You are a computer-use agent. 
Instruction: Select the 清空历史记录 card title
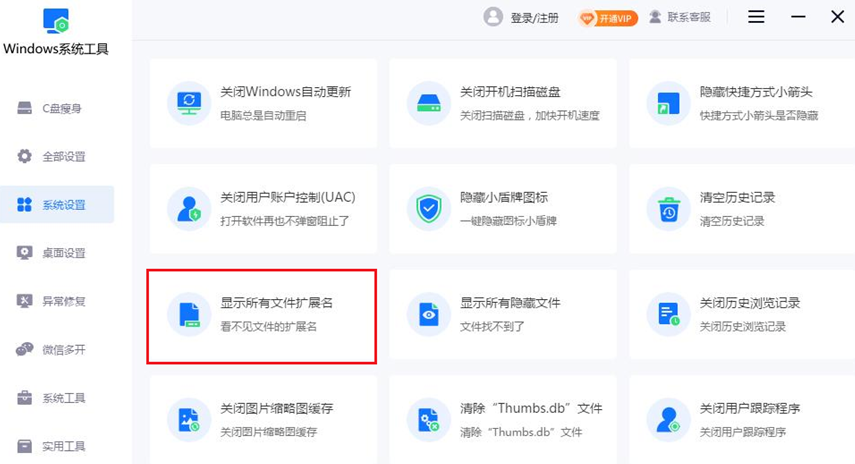tap(737, 197)
